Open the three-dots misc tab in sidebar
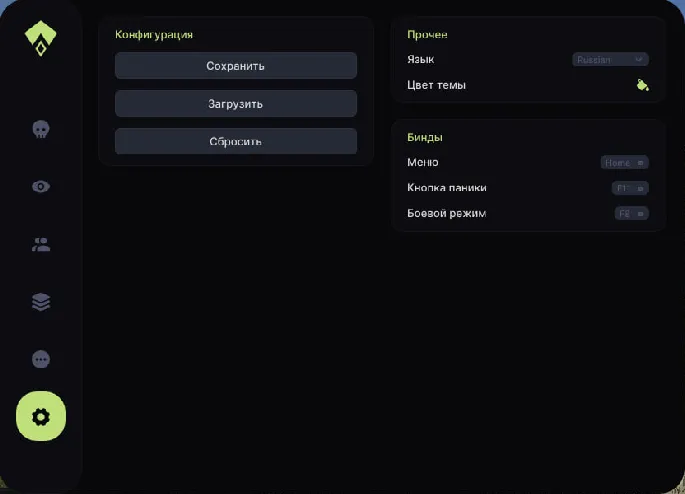 (41, 359)
